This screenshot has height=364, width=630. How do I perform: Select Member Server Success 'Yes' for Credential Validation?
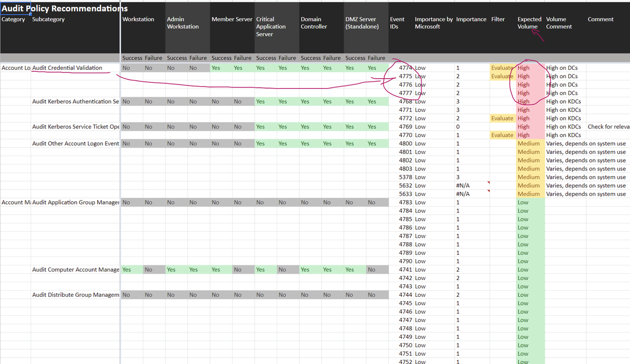click(x=222, y=68)
